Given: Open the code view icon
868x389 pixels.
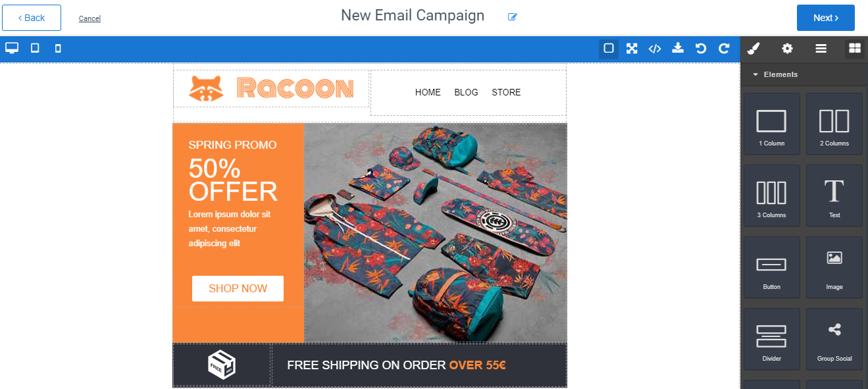Looking at the screenshot, I should (x=655, y=48).
